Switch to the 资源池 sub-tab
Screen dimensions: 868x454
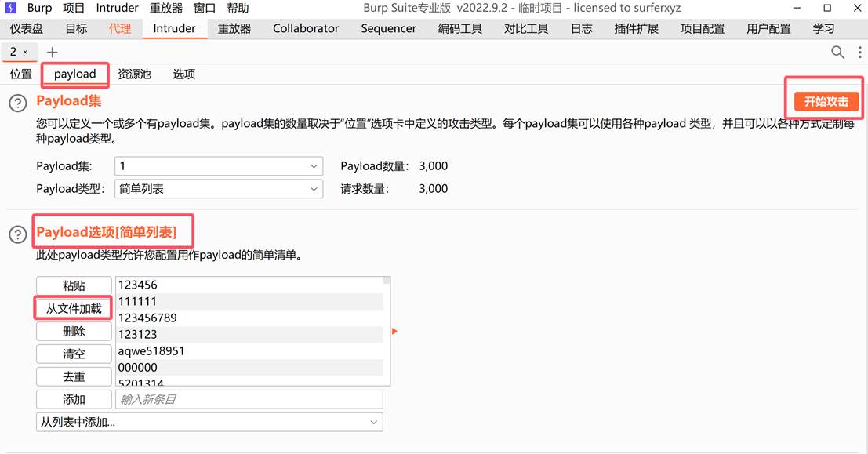(x=135, y=74)
